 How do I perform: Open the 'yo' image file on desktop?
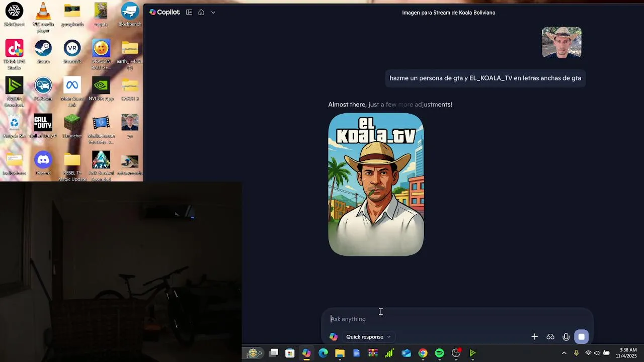(130, 127)
